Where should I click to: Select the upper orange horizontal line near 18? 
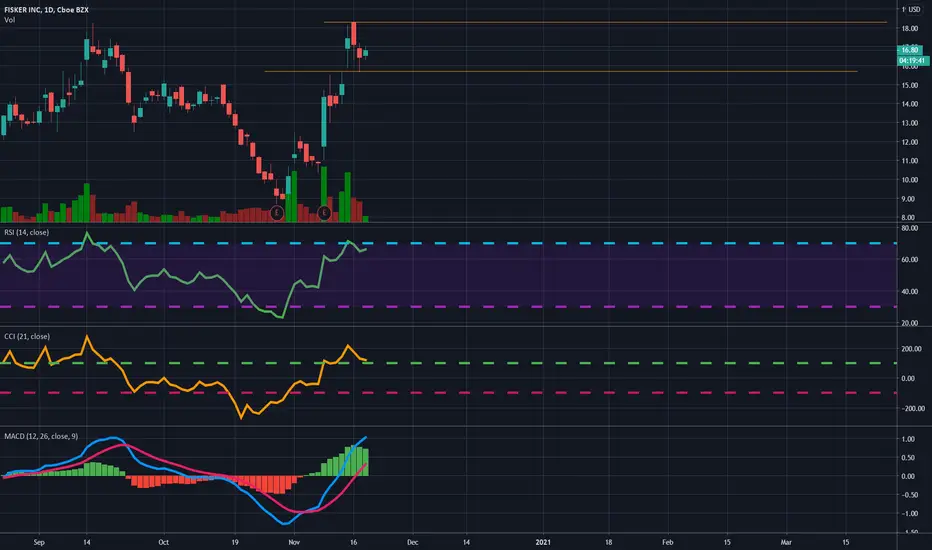(x=605, y=23)
